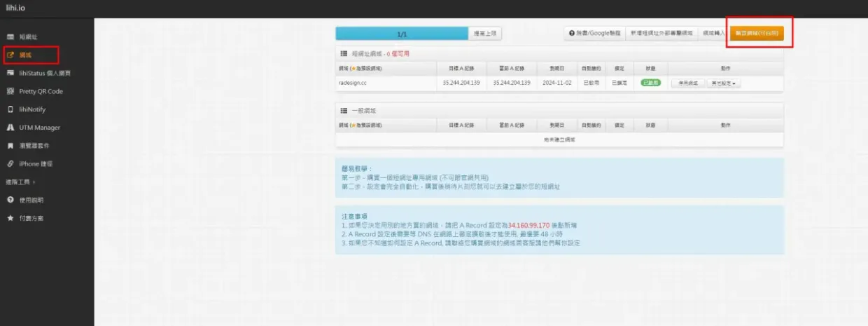Screen dimensions: 868x326
Task: Click the iPhone 捷徑 link icon
Action: [10, 164]
